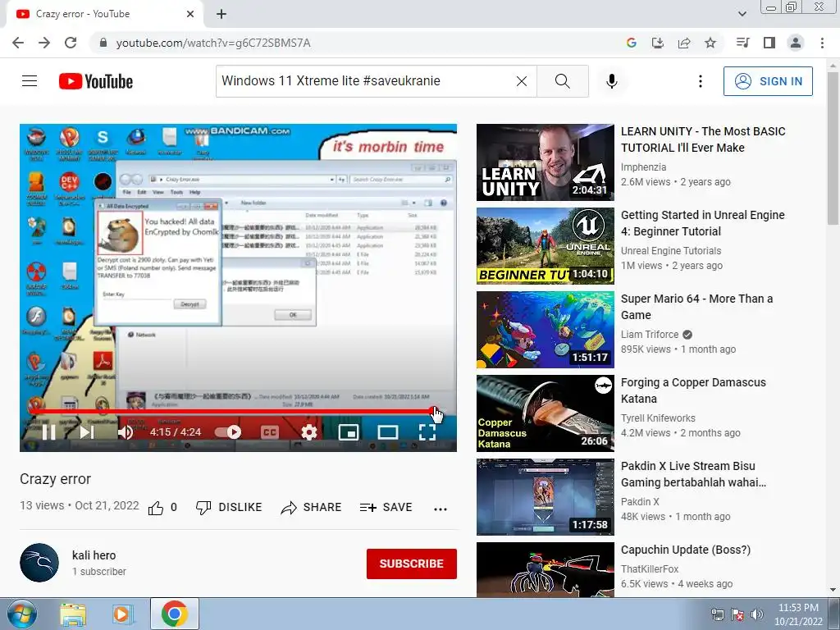Open Windows Explorer from taskbar
The image size is (840, 630).
[73, 614]
